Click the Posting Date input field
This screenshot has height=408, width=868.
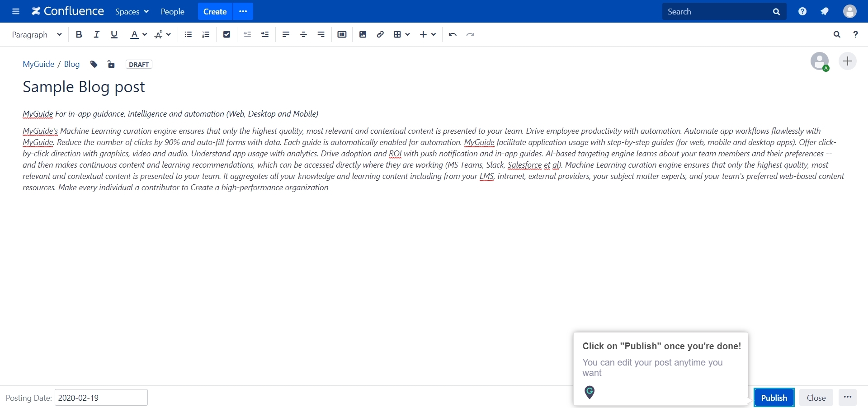click(x=101, y=398)
